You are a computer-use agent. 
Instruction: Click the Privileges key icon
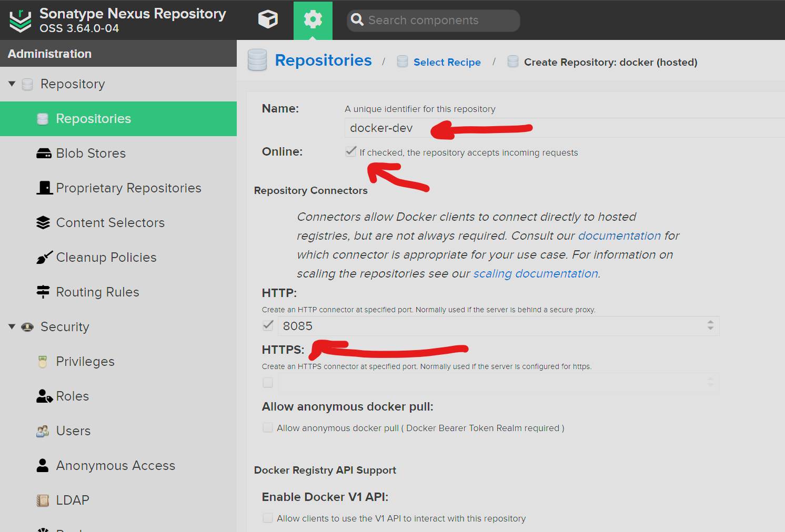click(42, 361)
